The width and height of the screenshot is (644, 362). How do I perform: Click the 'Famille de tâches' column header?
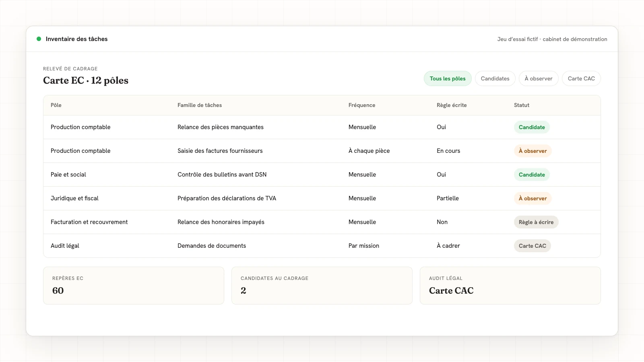(200, 105)
